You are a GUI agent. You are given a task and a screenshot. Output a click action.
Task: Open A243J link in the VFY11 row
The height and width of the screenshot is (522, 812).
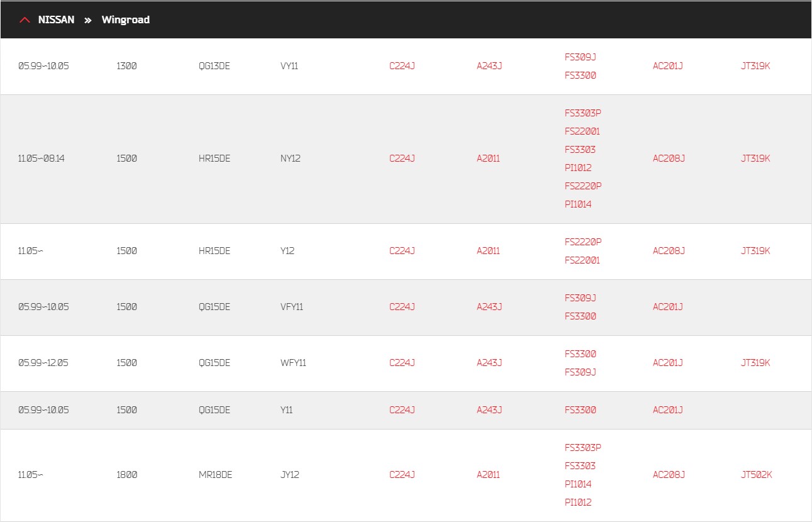(x=489, y=307)
